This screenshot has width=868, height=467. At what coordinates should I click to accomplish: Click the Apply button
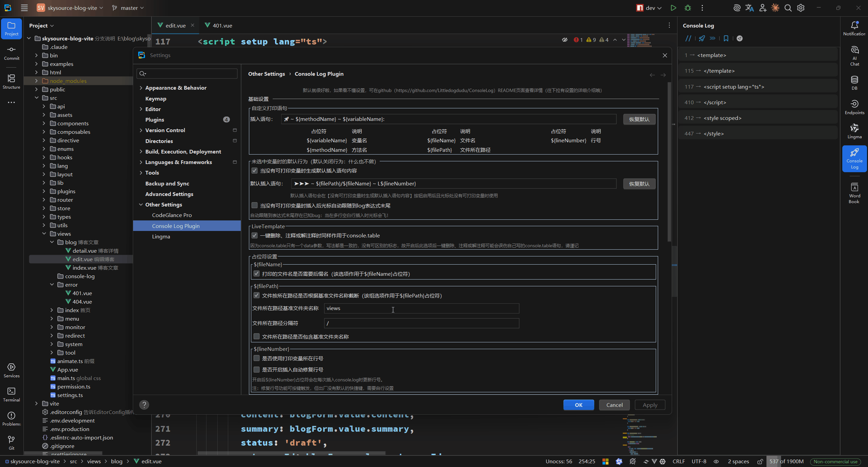pos(650,405)
